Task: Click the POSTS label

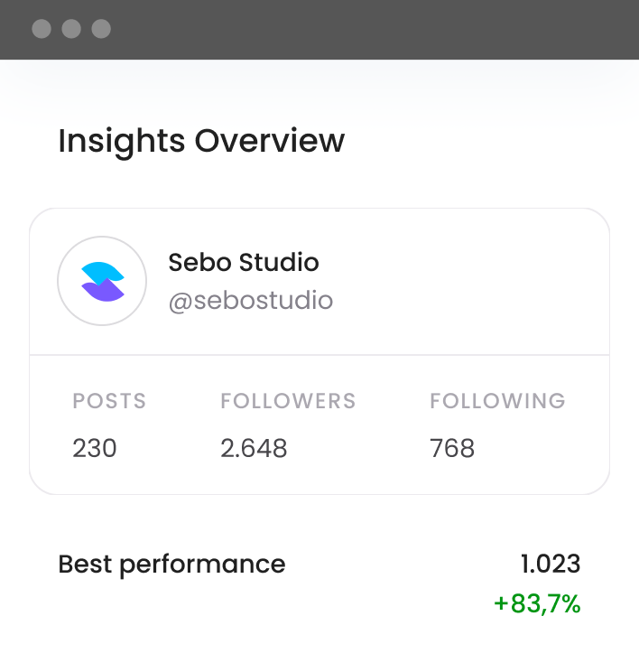Action: tap(109, 401)
